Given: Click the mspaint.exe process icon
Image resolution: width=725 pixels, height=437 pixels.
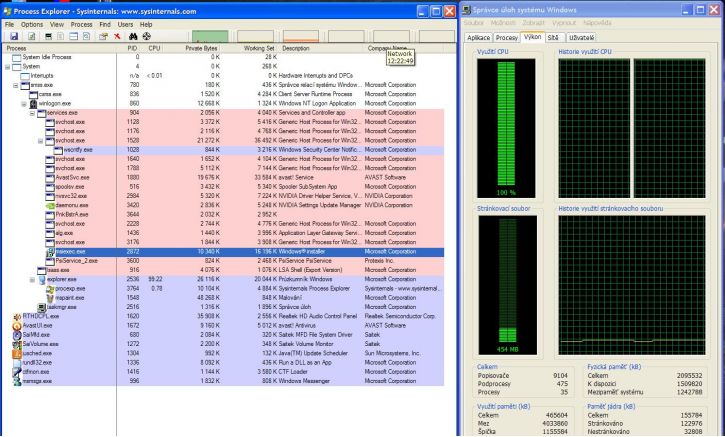Looking at the screenshot, I should click(x=50, y=298).
